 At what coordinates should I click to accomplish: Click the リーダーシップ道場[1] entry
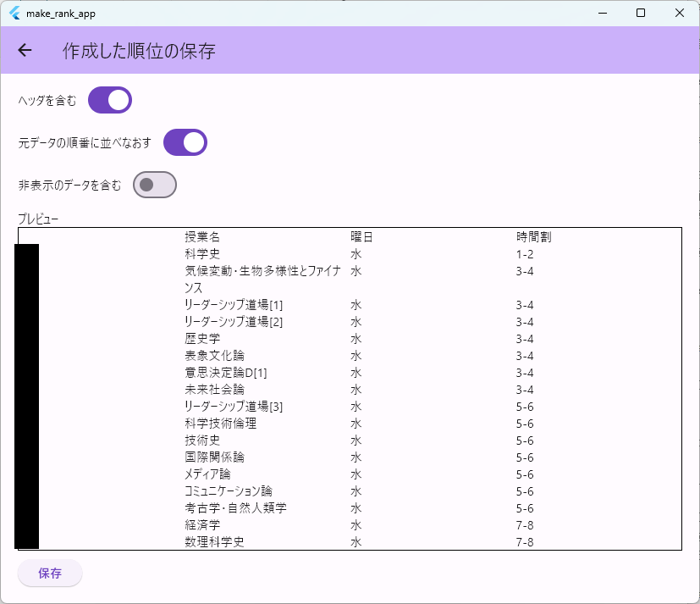234,305
